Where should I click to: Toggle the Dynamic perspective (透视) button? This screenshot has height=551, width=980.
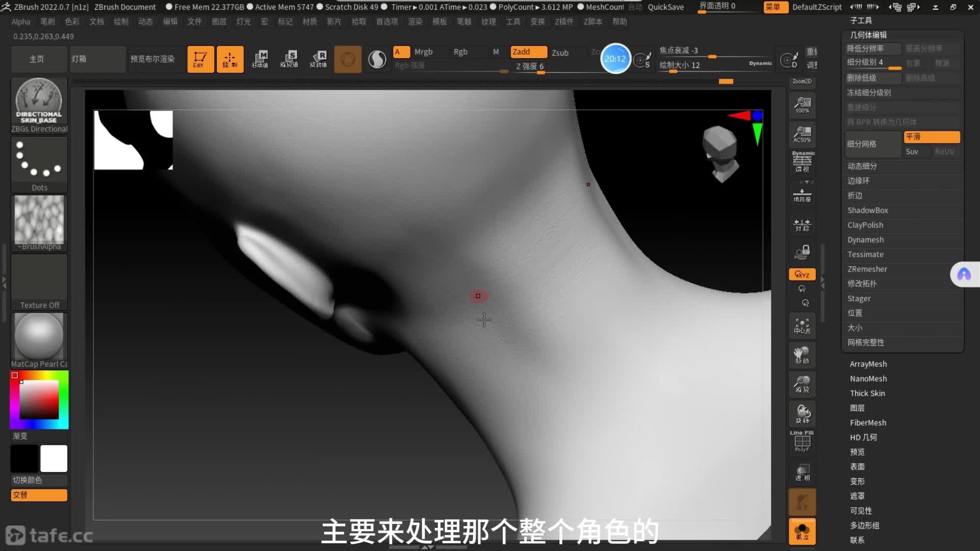[802, 162]
